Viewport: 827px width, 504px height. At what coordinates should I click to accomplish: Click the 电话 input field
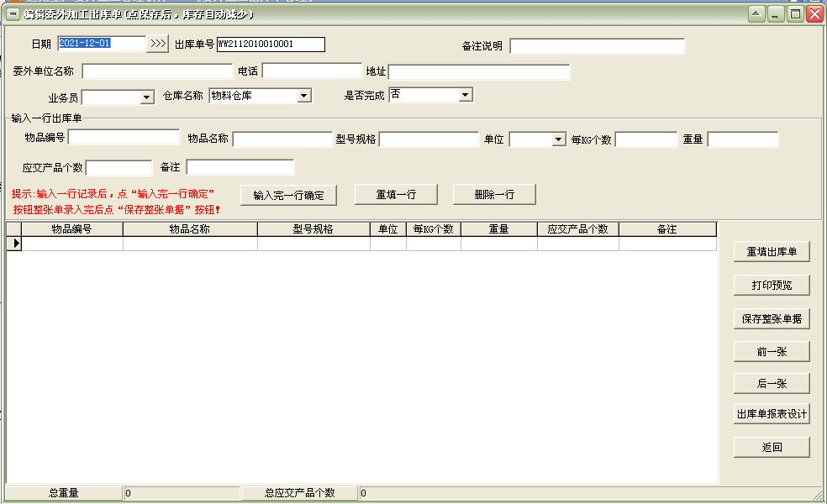312,71
